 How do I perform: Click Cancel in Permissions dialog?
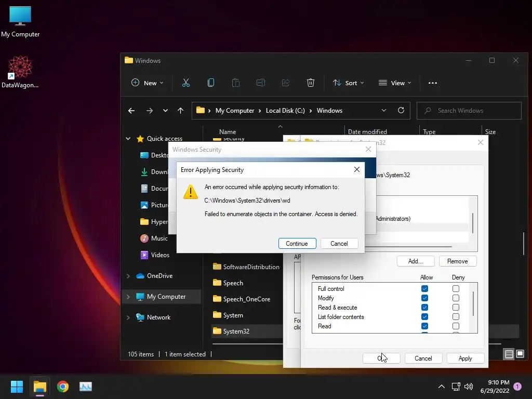[423, 358]
